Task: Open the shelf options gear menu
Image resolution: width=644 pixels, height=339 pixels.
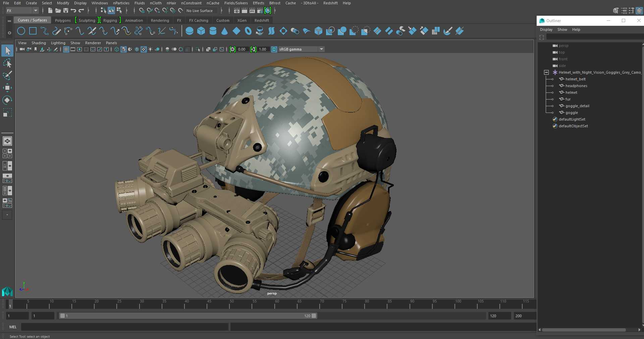Action: [9, 33]
